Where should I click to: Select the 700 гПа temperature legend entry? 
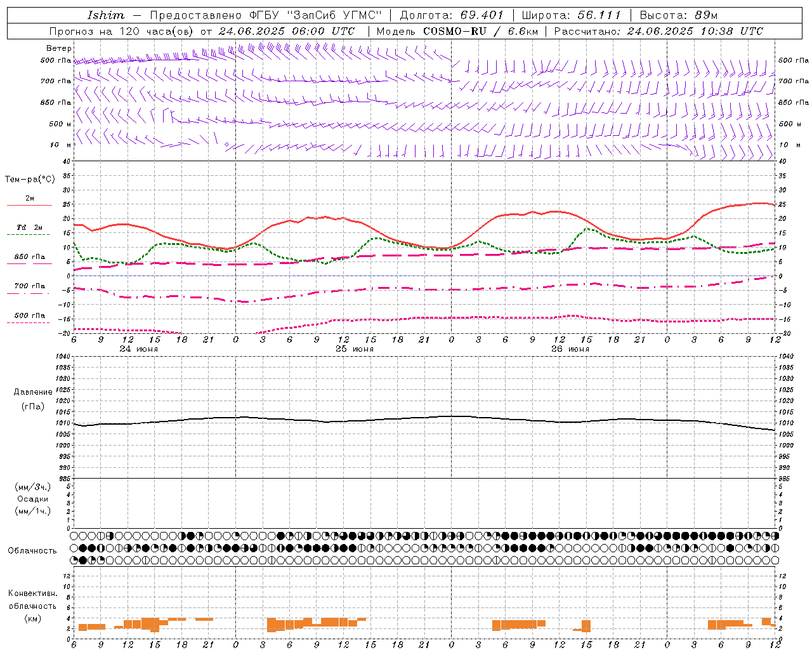pos(30,286)
